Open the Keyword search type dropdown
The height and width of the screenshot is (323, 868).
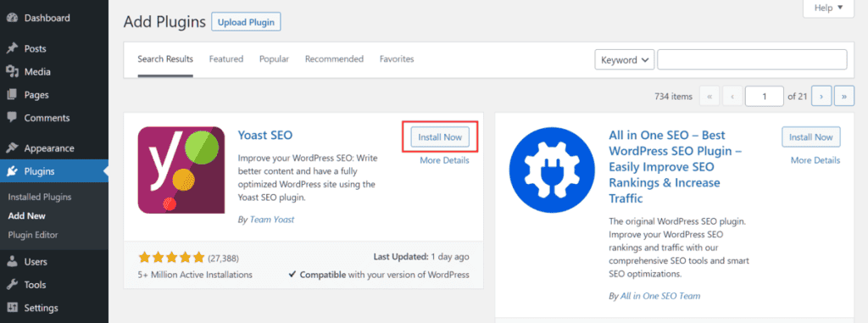tap(625, 60)
